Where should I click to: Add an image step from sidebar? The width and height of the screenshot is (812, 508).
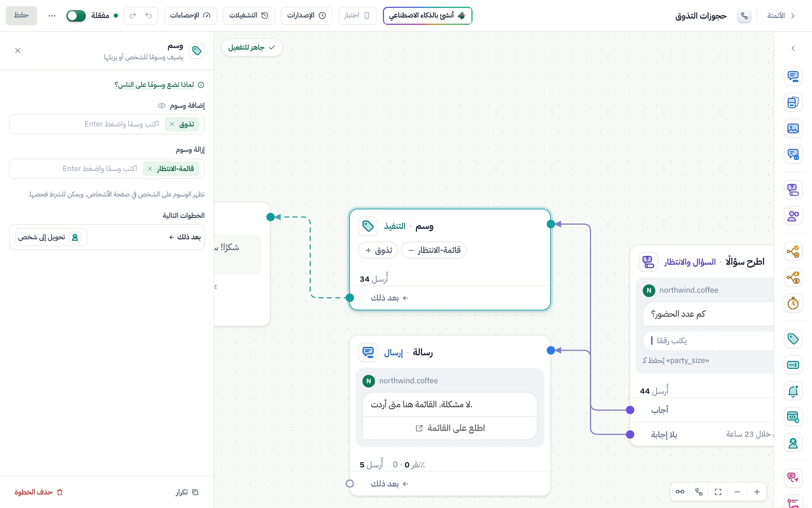point(793,128)
